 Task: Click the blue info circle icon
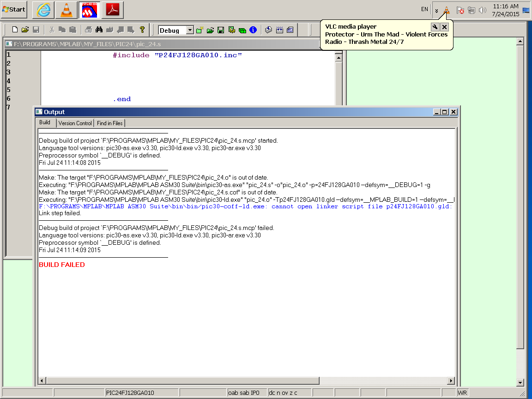(x=253, y=30)
